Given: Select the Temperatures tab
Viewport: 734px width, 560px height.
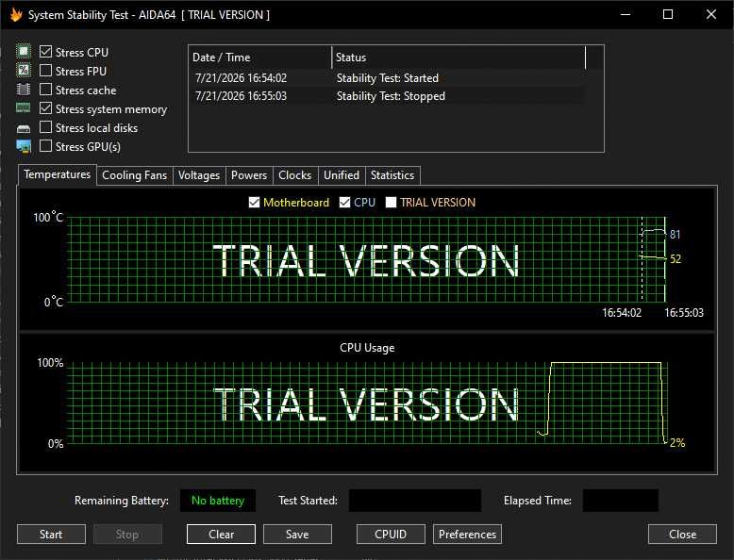Looking at the screenshot, I should pos(58,174).
